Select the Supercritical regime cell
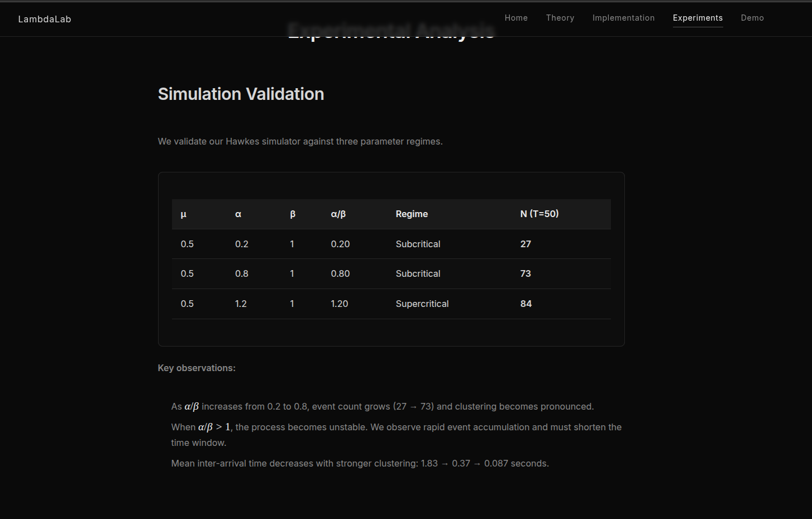The width and height of the screenshot is (812, 519). pos(422,304)
